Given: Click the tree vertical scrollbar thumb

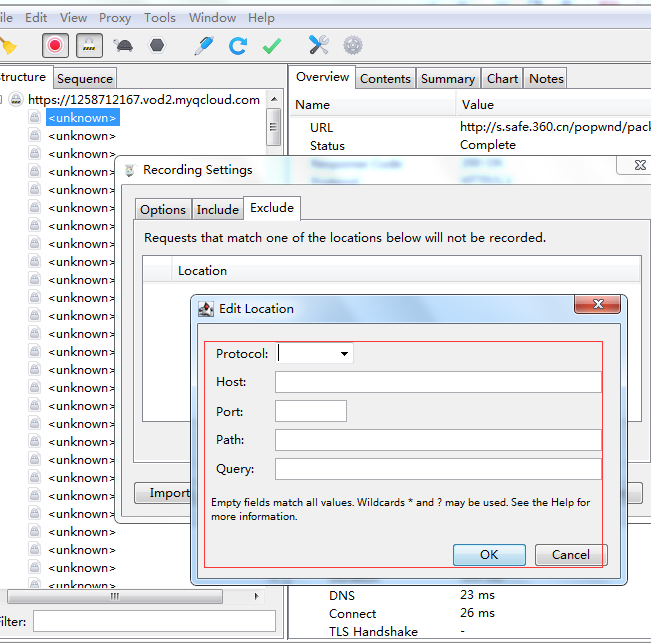Looking at the screenshot, I should 273,127.
